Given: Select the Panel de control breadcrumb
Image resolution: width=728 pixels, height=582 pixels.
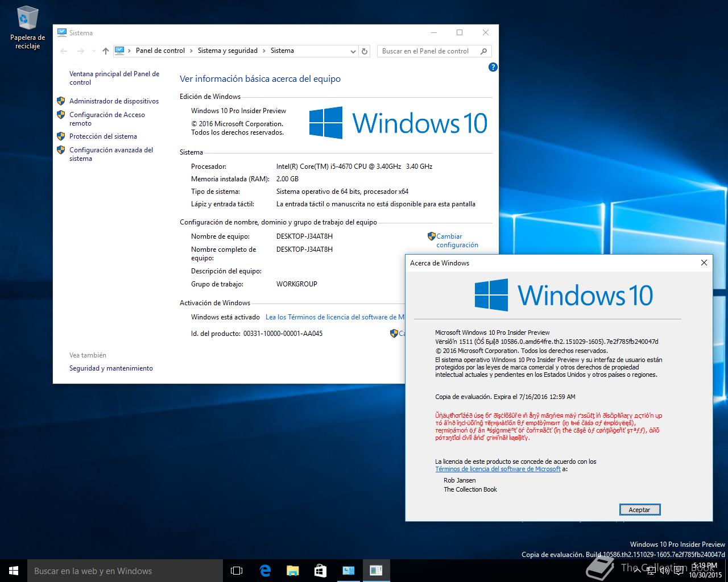Looking at the screenshot, I should [x=160, y=51].
